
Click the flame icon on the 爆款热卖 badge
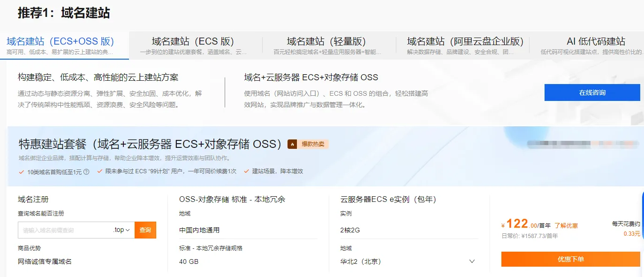pos(293,144)
